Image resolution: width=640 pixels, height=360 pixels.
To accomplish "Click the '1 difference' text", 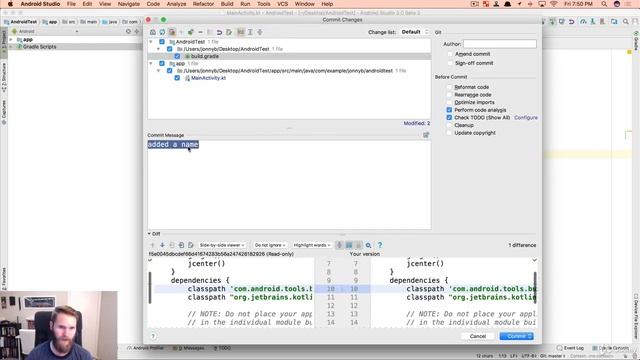I will point(522,245).
